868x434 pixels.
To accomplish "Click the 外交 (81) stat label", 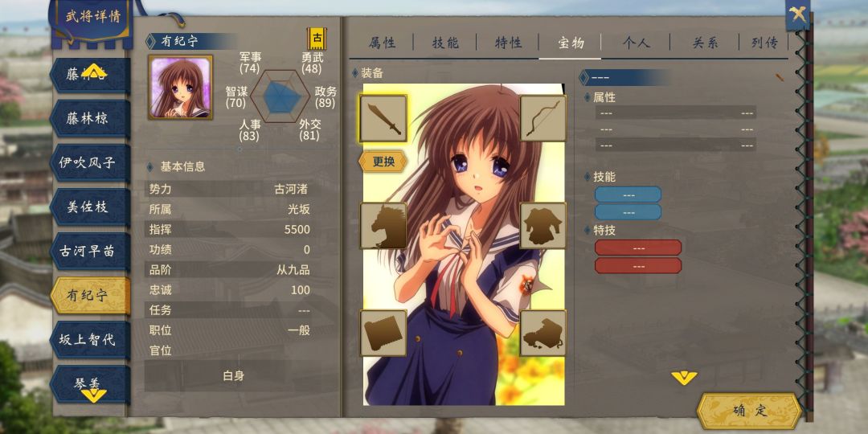I will (310, 130).
